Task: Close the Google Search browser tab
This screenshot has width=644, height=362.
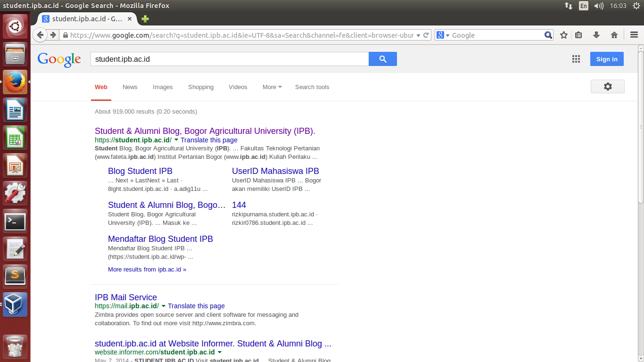Action: coord(130,19)
